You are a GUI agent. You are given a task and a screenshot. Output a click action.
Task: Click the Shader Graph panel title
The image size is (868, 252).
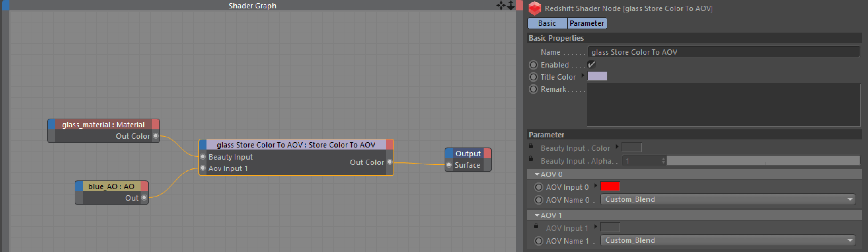pos(252,5)
